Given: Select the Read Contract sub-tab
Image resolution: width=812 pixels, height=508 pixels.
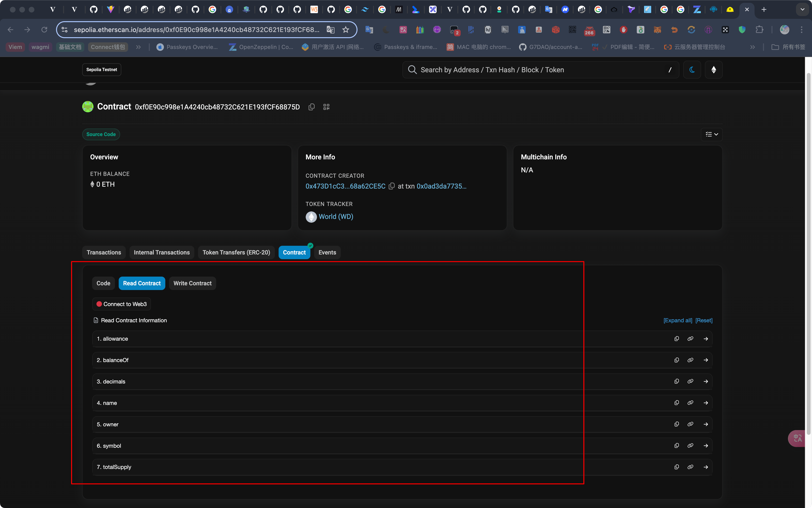Looking at the screenshot, I should coord(142,283).
